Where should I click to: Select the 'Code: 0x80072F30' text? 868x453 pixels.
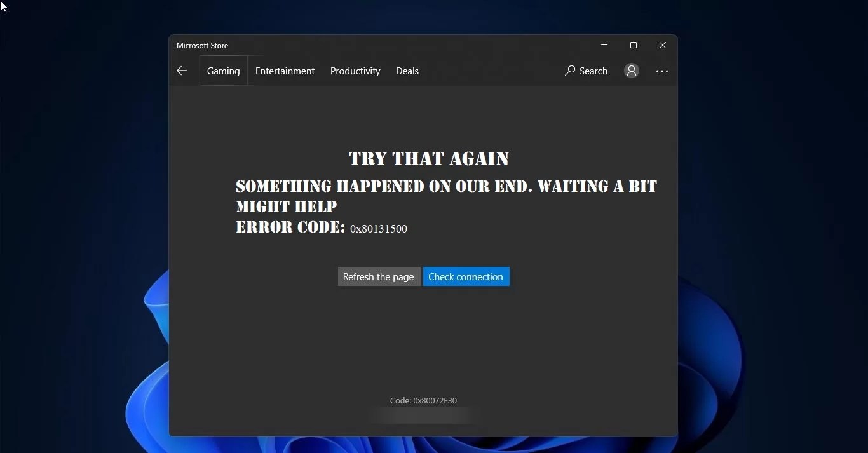(423, 400)
